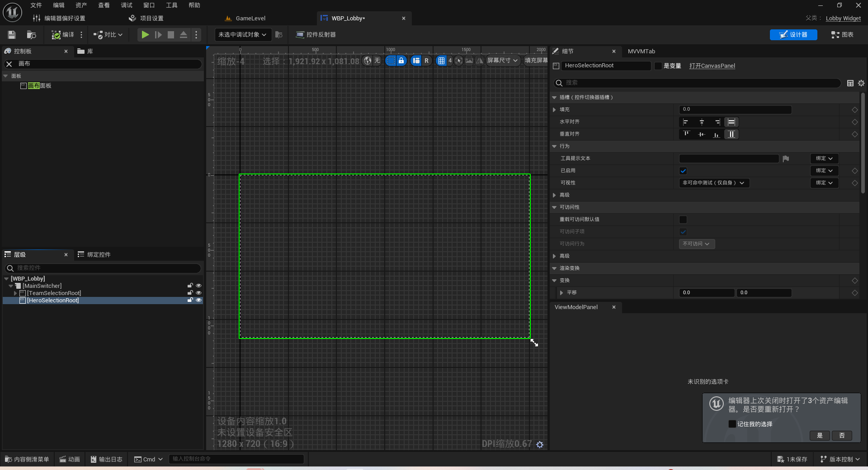Switch to the 绑定控件 tab

point(94,255)
